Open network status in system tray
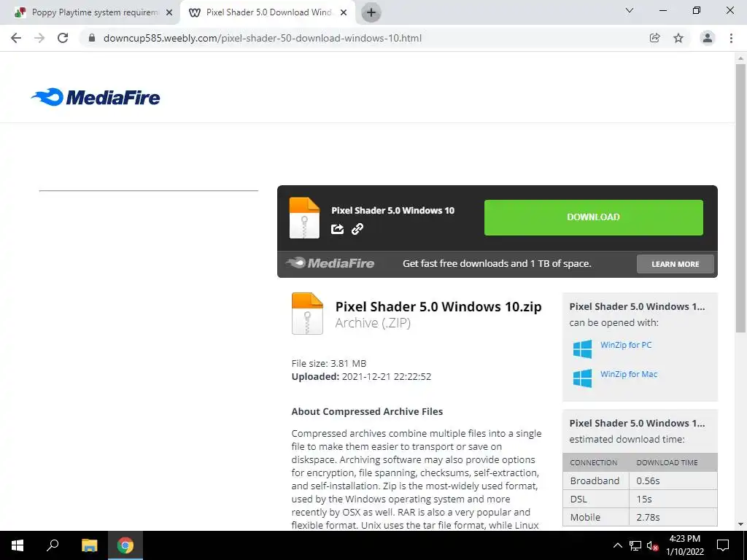Screen dimensions: 747x560 click(635, 545)
